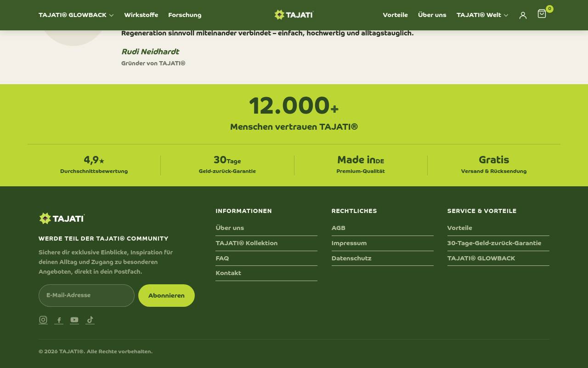Open the Instagram social icon
The image size is (588, 368).
[x=43, y=320]
